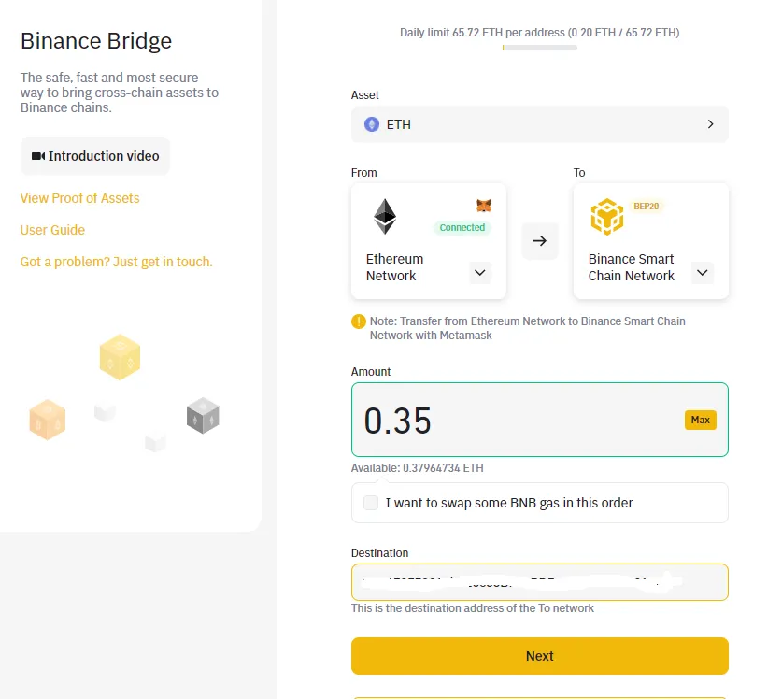Open the ETH asset selector chevron
The height and width of the screenshot is (700, 782).
(x=711, y=124)
